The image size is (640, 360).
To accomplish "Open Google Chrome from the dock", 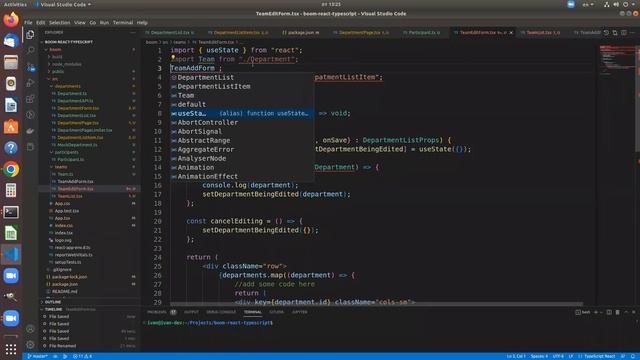I will [x=11, y=169].
